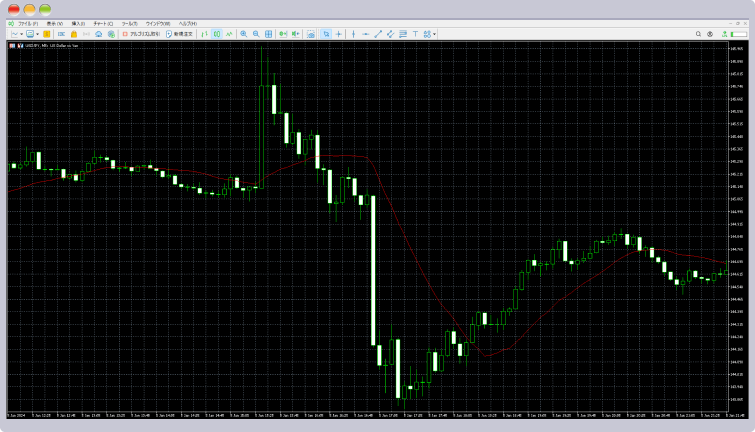Click the アルゴリズム取引 (Algo Trading) button
755x432 pixels.
(x=140, y=34)
